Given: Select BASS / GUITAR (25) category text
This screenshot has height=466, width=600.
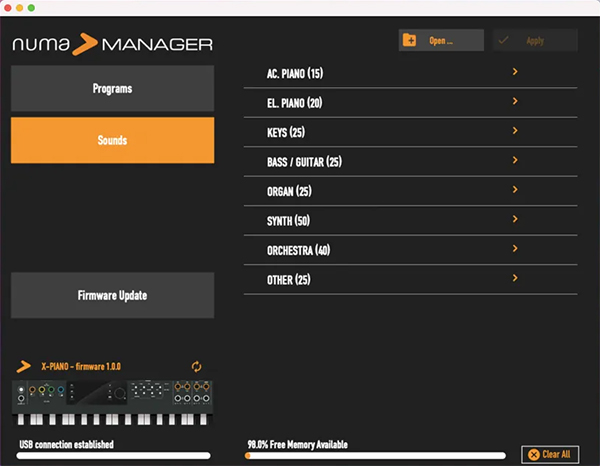Looking at the screenshot, I should tap(304, 161).
